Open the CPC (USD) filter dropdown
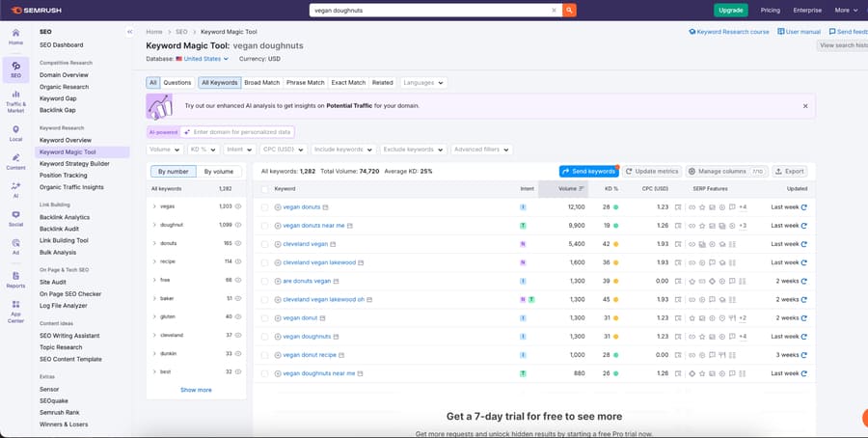Image resolution: width=868 pixels, height=438 pixels. 284,150
